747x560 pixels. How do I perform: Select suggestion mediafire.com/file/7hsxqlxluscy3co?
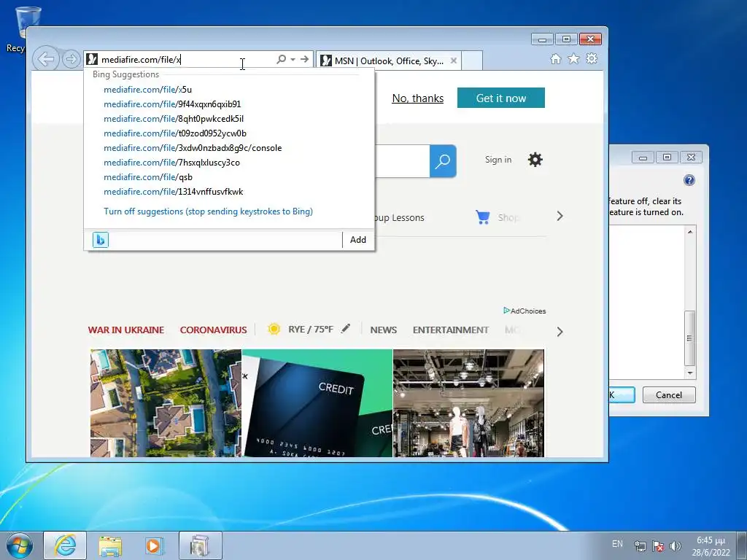tap(171, 163)
